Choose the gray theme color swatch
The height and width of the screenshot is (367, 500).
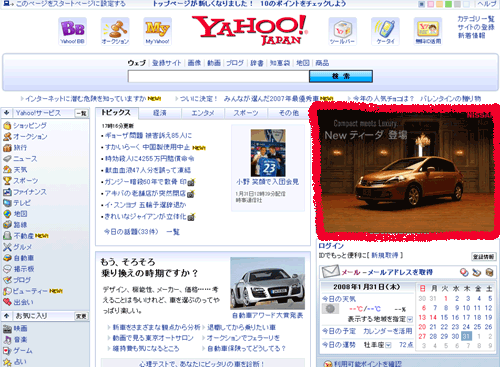(458, 4)
